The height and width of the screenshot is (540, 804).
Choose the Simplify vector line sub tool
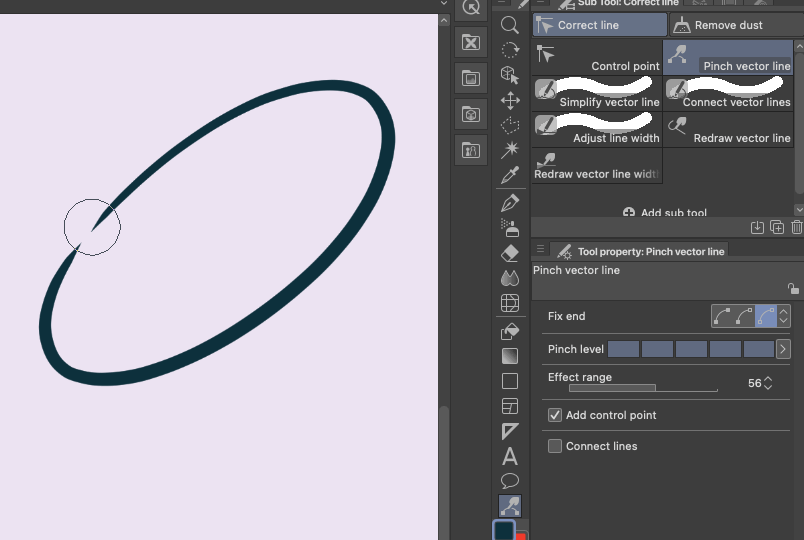pyautogui.click(x=597, y=93)
